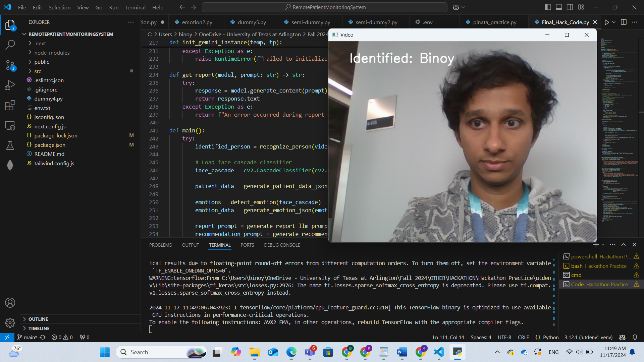This screenshot has width=644, height=362.
Task: Split the editor right
Action: point(624,22)
